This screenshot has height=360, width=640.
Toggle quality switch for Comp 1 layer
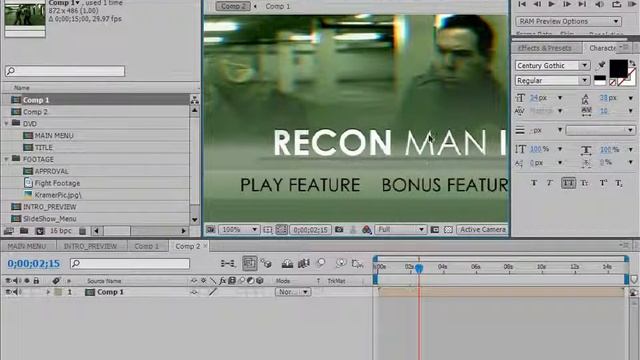[x=213, y=292]
